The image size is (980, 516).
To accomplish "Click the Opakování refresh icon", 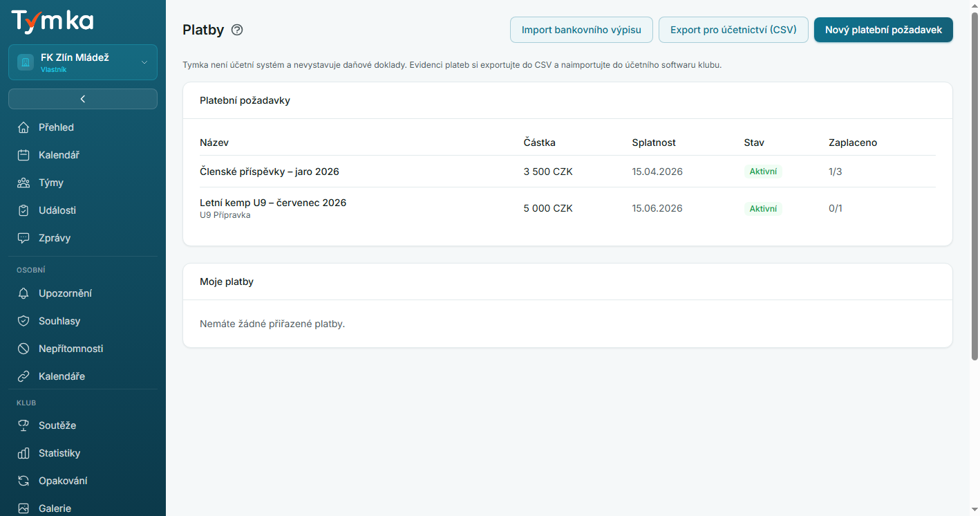I will point(23,481).
